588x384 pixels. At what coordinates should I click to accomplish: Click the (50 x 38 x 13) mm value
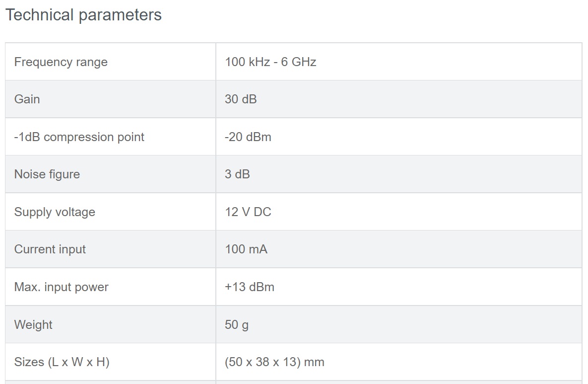pos(274,362)
